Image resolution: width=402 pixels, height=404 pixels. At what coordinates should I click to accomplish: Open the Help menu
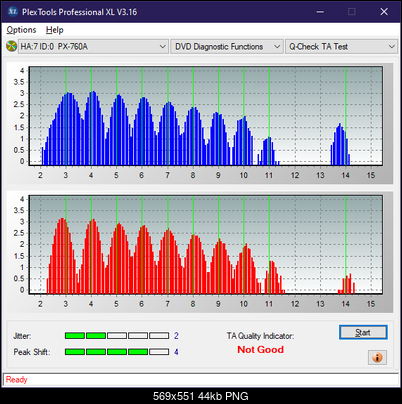[x=55, y=30]
